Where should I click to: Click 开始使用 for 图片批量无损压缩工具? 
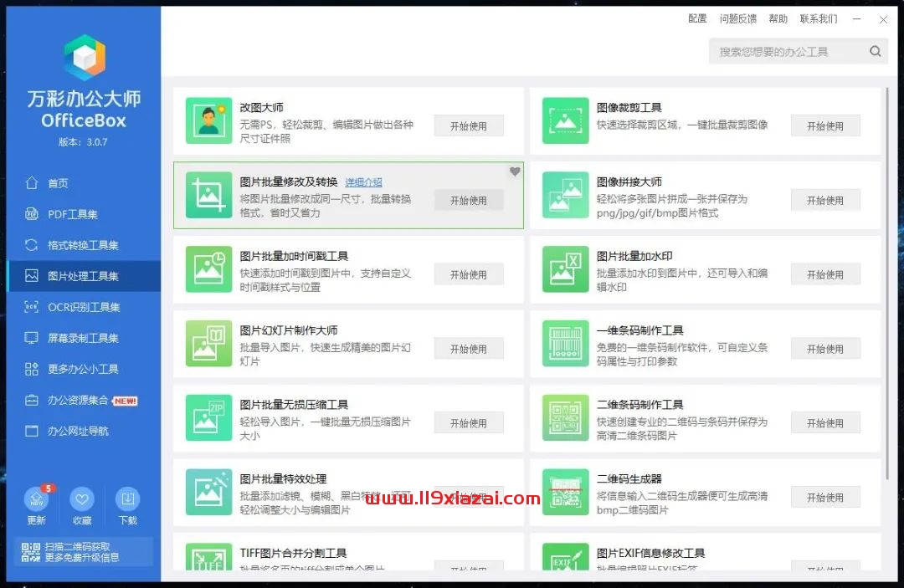[469, 423]
